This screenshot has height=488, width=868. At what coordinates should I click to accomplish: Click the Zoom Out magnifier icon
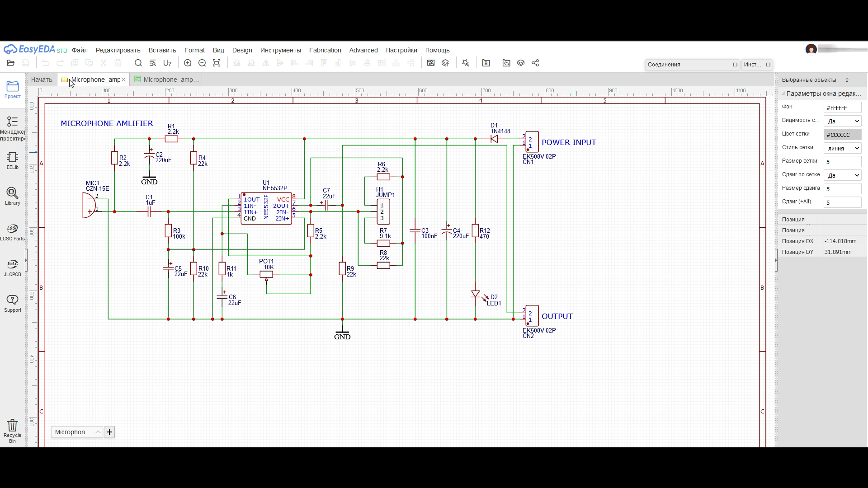coord(202,63)
